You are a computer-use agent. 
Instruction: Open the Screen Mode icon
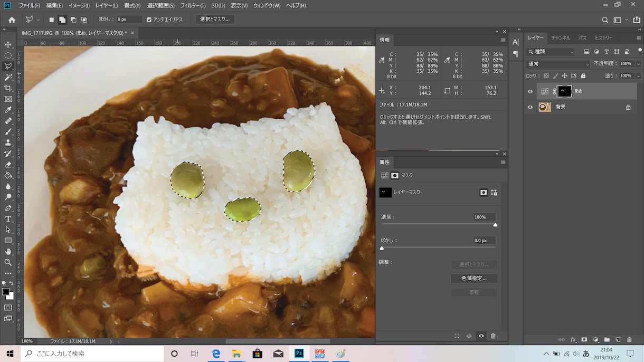[8, 319]
